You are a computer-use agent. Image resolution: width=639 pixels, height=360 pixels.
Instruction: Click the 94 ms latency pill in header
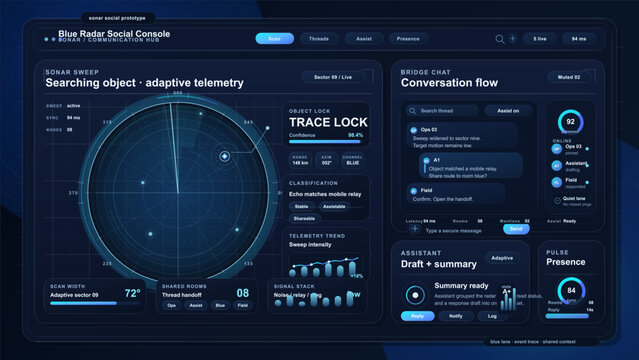pos(579,39)
